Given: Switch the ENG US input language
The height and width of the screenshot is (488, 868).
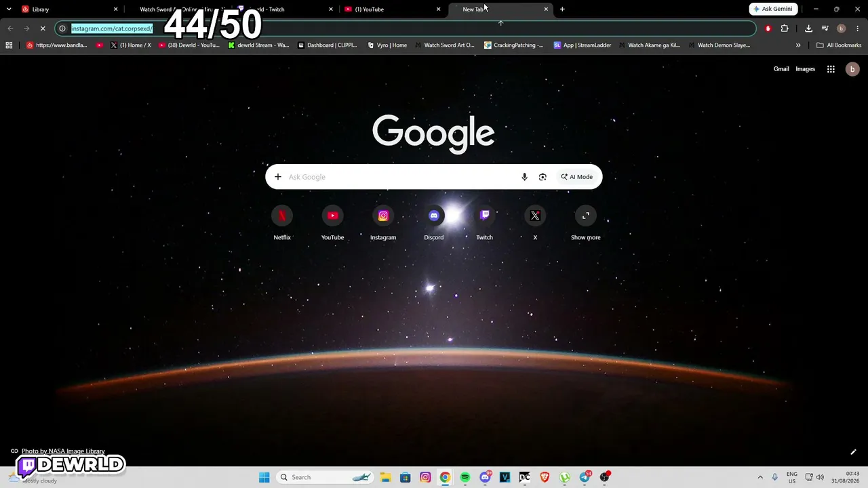Looking at the screenshot, I should click(x=792, y=477).
